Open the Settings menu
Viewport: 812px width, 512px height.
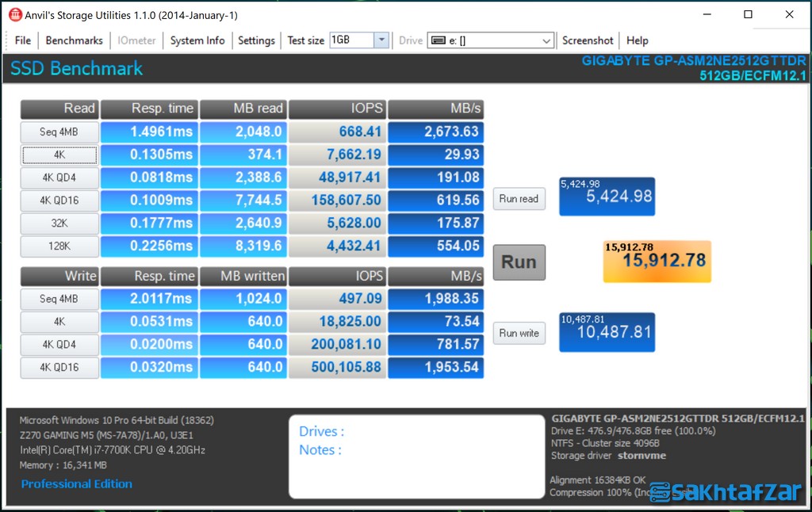coord(256,40)
